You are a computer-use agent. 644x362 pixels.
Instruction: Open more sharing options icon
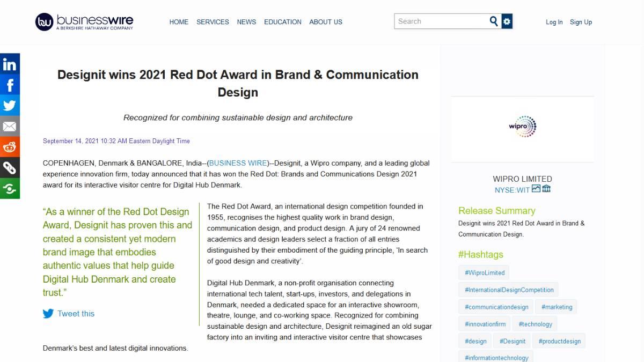pos(10,188)
